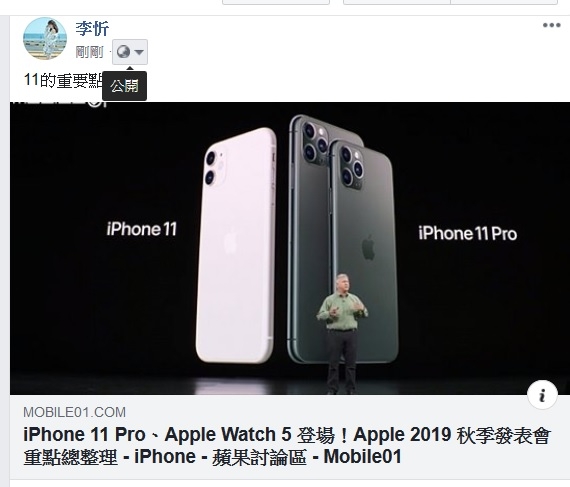Click the info "i" icon on link preview

coord(542,395)
